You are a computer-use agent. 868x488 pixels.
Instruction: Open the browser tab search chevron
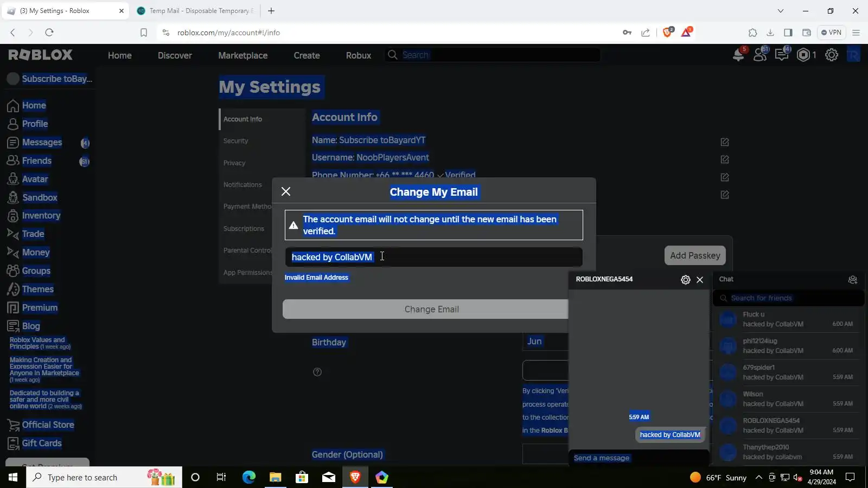(781, 11)
